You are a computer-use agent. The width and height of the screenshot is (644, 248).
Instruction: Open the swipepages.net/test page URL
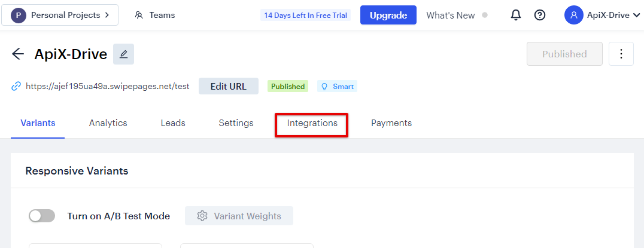(x=108, y=87)
